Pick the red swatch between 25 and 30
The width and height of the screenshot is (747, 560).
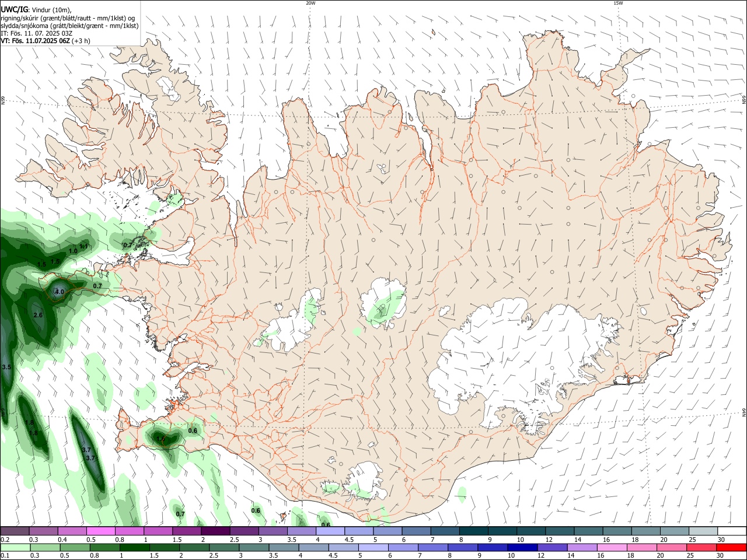[701, 548]
